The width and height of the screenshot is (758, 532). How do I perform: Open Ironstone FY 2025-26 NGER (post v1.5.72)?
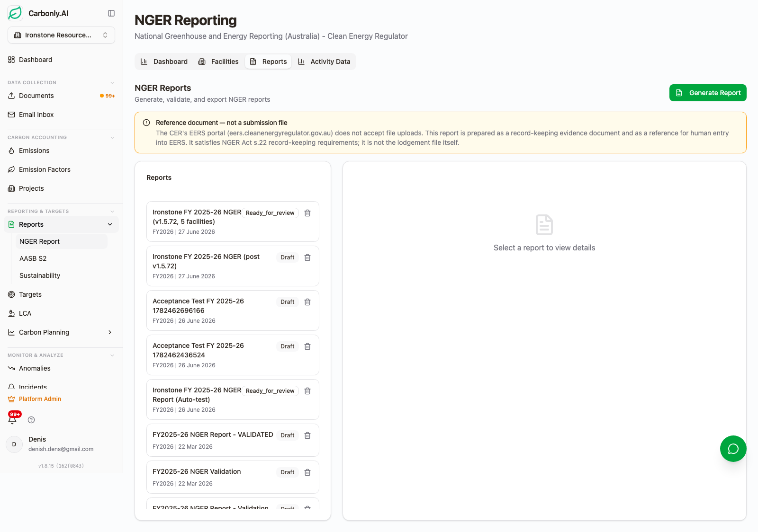click(x=233, y=266)
